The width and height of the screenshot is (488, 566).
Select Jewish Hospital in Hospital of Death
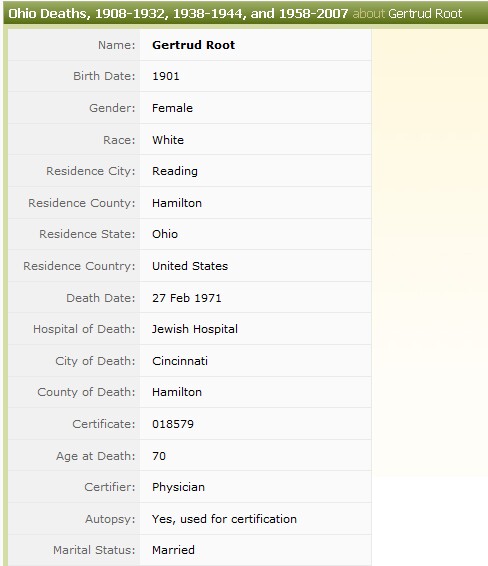coord(195,329)
